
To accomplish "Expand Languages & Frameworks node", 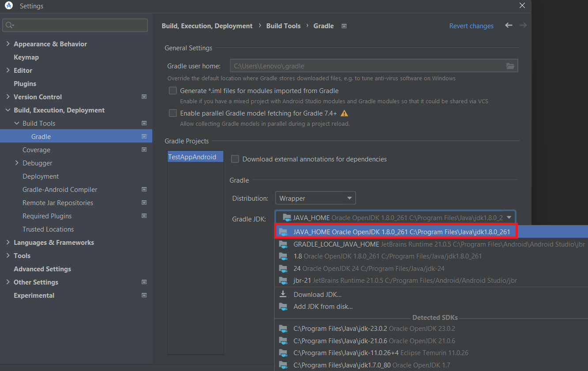I will [x=8, y=242].
